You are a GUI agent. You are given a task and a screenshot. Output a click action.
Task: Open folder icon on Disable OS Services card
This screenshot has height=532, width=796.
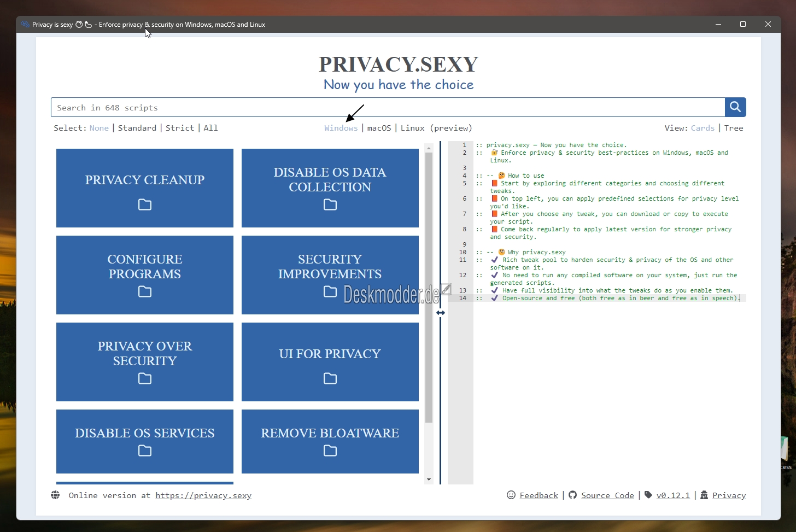(x=145, y=451)
